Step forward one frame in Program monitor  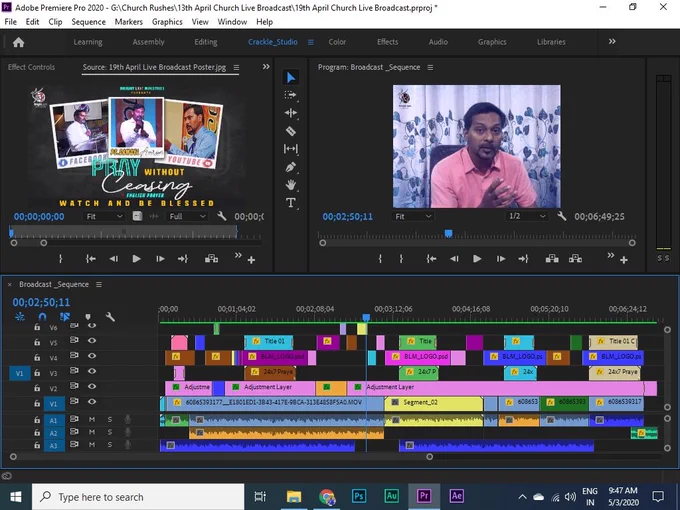point(501,259)
